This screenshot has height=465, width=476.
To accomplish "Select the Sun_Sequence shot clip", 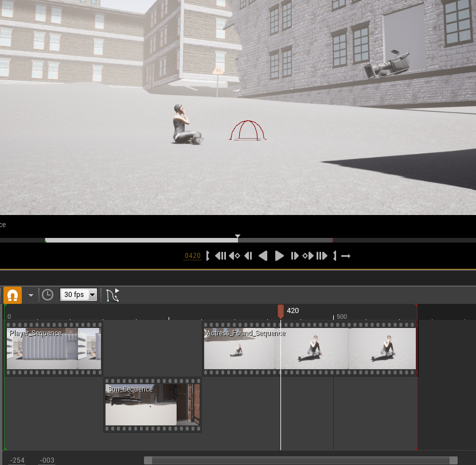I will pos(152,405).
